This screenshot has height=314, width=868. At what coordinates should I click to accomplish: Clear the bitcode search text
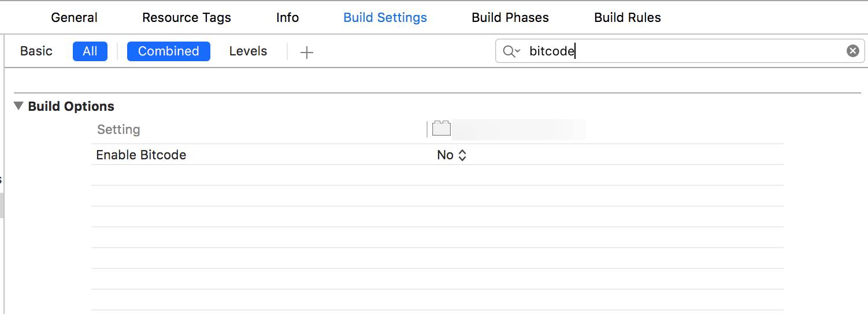[x=852, y=51]
